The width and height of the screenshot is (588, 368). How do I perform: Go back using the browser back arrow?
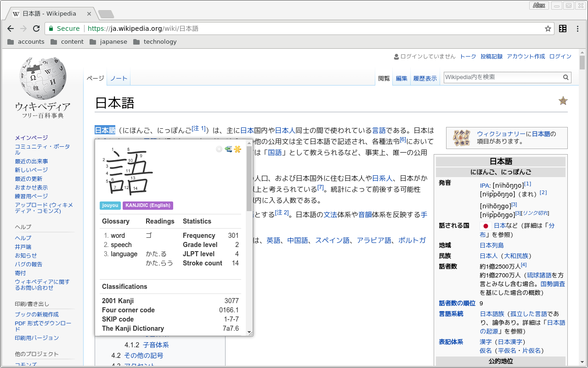(11, 29)
